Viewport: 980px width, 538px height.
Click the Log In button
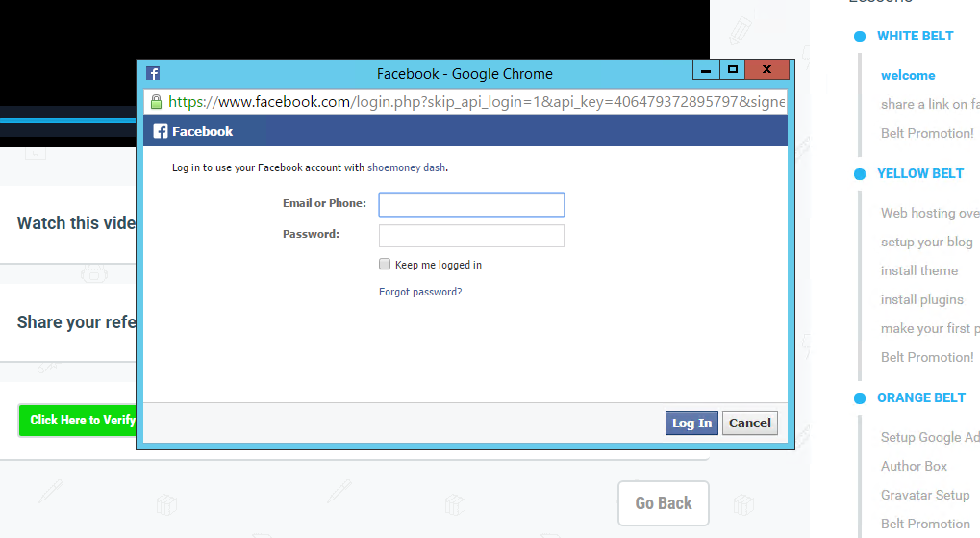click(691, 423)
